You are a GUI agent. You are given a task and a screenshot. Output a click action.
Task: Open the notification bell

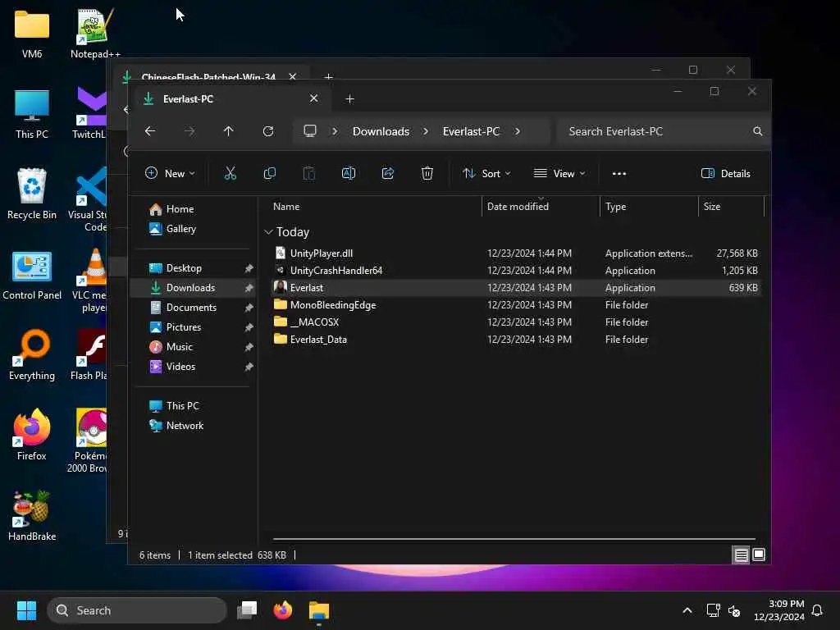(x=817, y=610)
